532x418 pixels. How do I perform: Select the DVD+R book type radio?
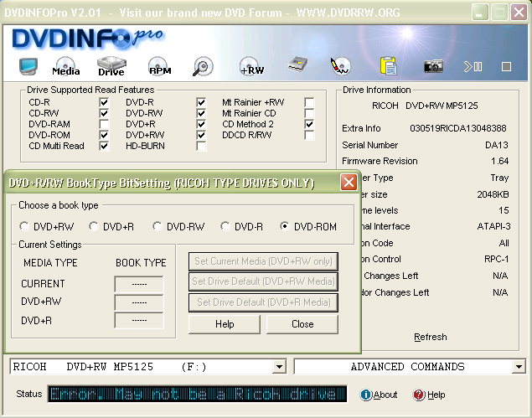93,226
